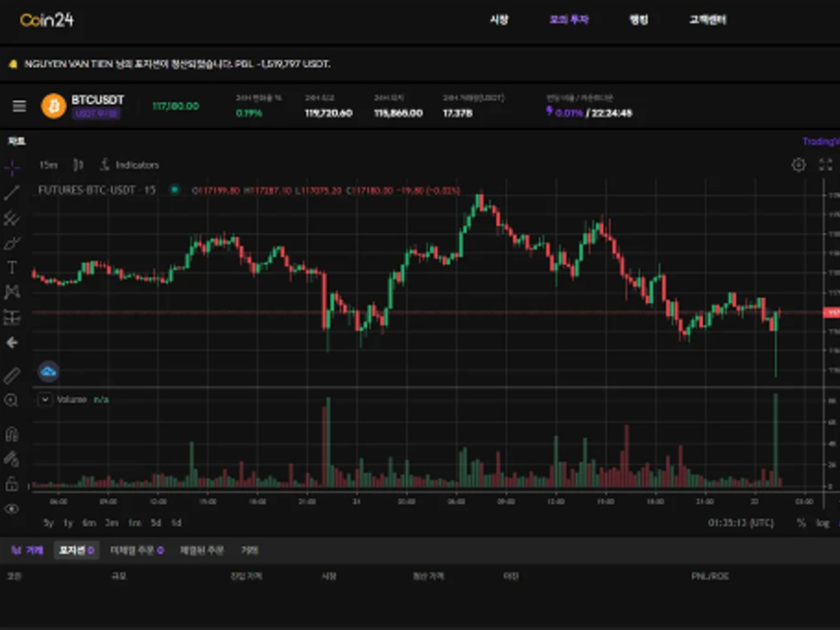Open the chart settings gear
This screenshot has width=840, height=630.
click(x=798, y=165)
